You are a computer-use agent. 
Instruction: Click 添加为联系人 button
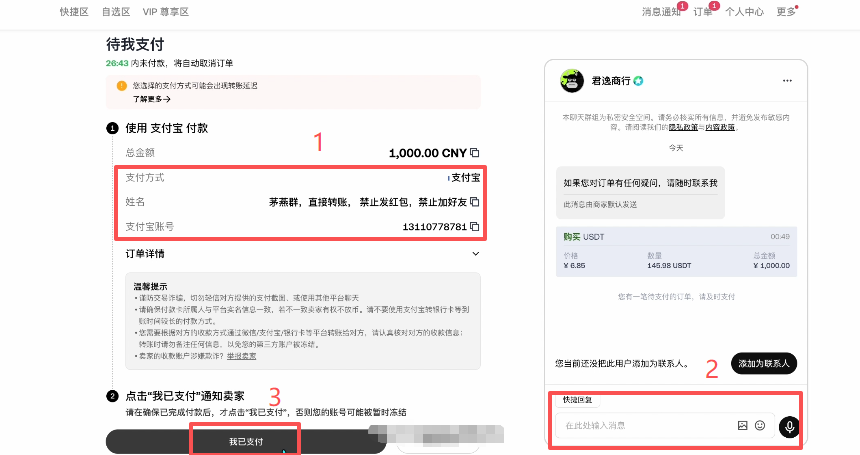tap(763, 363)
